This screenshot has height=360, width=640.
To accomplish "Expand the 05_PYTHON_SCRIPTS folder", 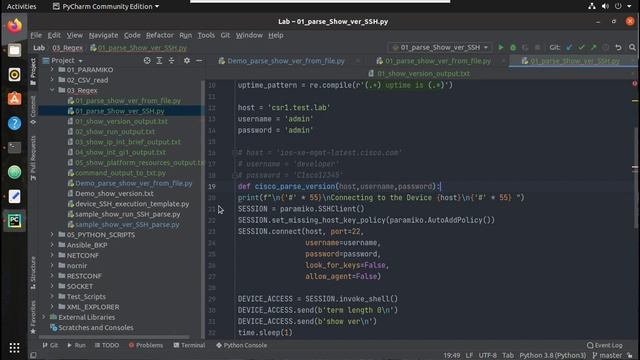I will (x=52, y=235).
